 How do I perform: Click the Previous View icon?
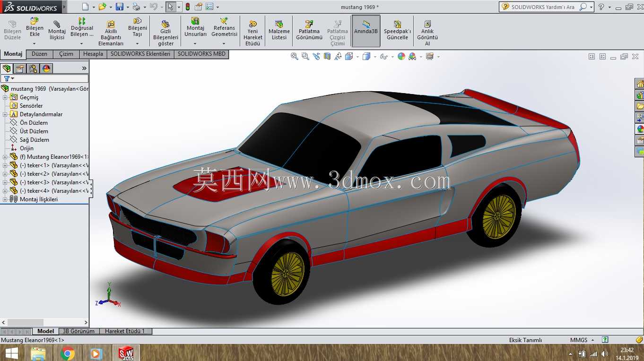[316, 56]
